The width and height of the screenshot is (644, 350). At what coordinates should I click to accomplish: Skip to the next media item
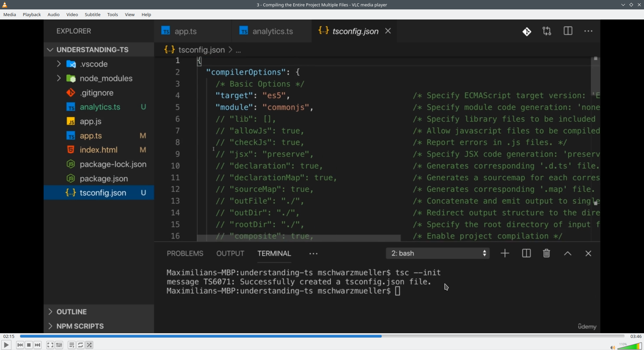pyautogui.click(x=38, y=345)
